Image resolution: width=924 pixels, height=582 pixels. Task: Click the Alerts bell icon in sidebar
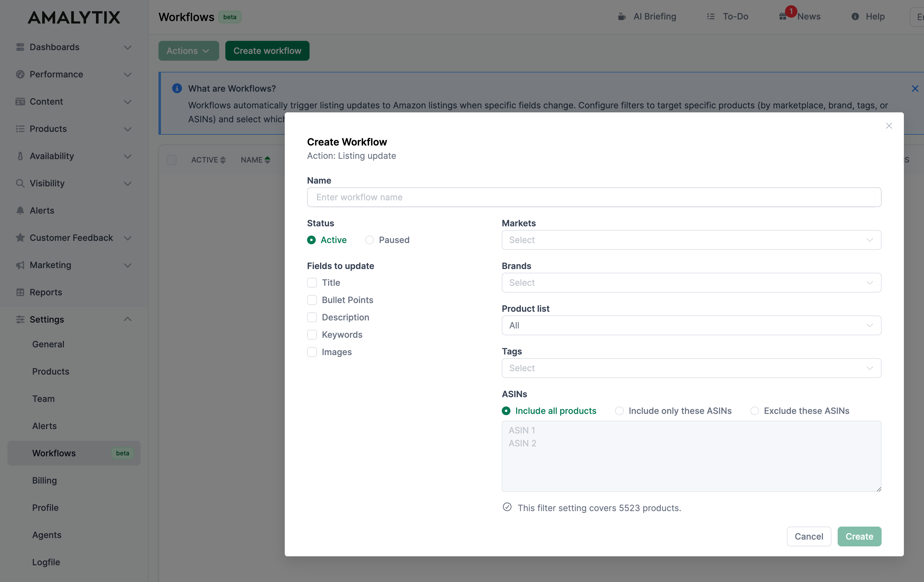[20, 210]
